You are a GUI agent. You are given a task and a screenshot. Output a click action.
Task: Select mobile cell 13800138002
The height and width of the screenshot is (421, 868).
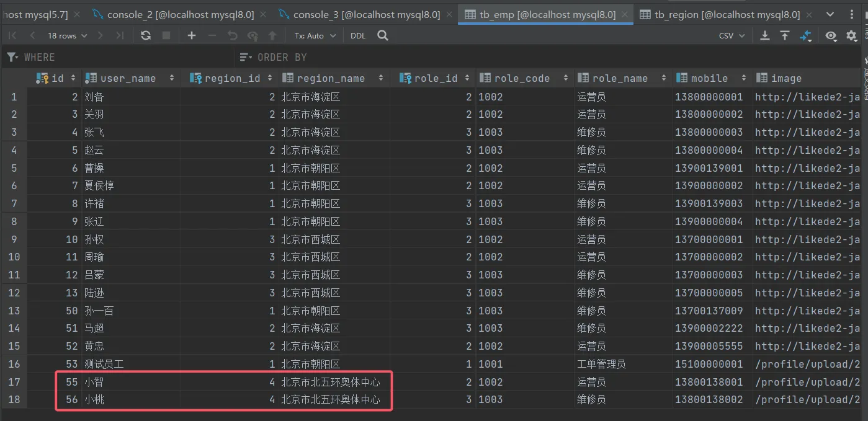point(712,400)
